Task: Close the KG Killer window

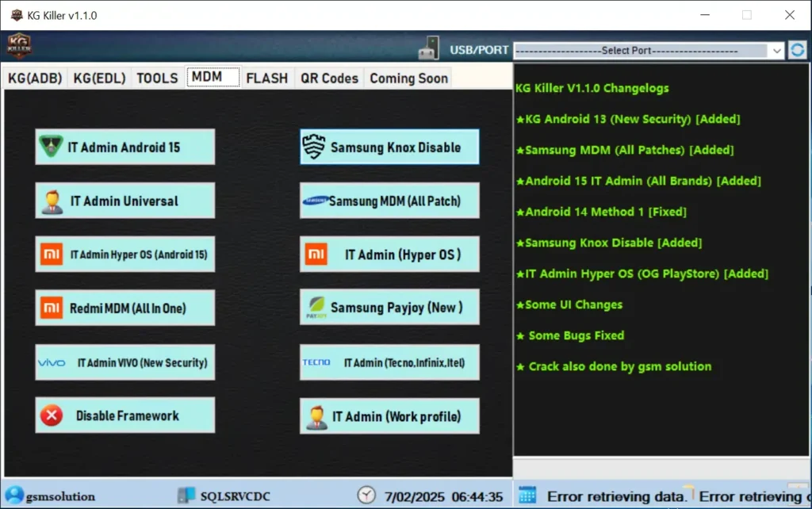Action: 790,15
